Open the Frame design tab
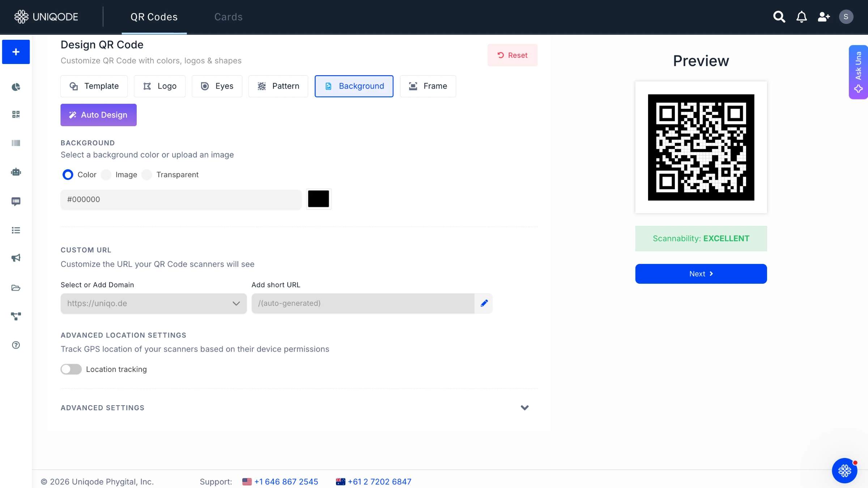This screenshot has height=488, width=868. pyautogui.click(x=428, y=86)
